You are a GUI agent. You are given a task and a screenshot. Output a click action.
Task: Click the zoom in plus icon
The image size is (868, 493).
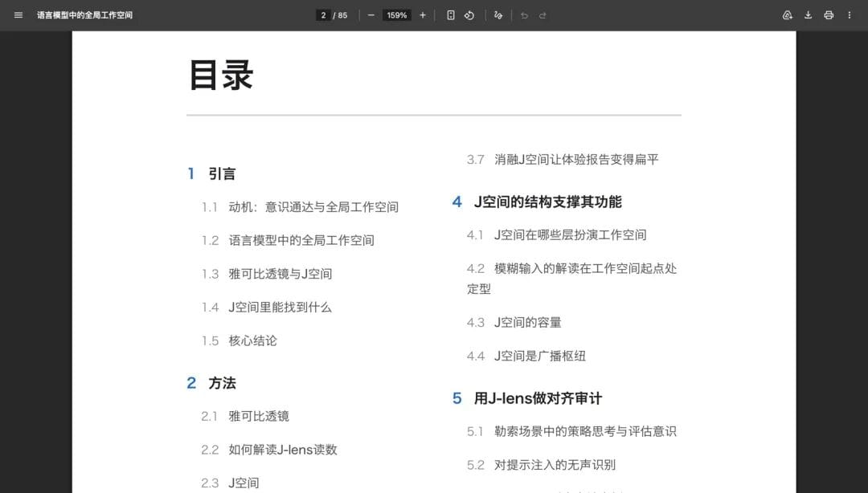(423, 15)
